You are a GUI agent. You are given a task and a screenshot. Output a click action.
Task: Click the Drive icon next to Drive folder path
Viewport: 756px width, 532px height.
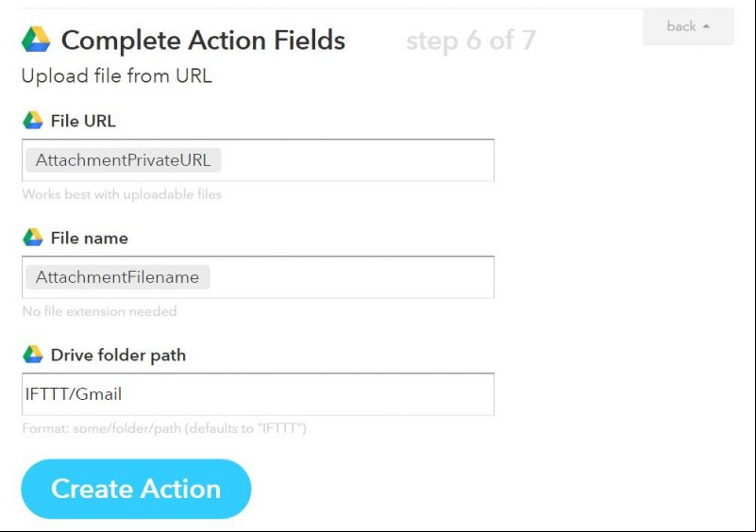click(x=33, y=355)
